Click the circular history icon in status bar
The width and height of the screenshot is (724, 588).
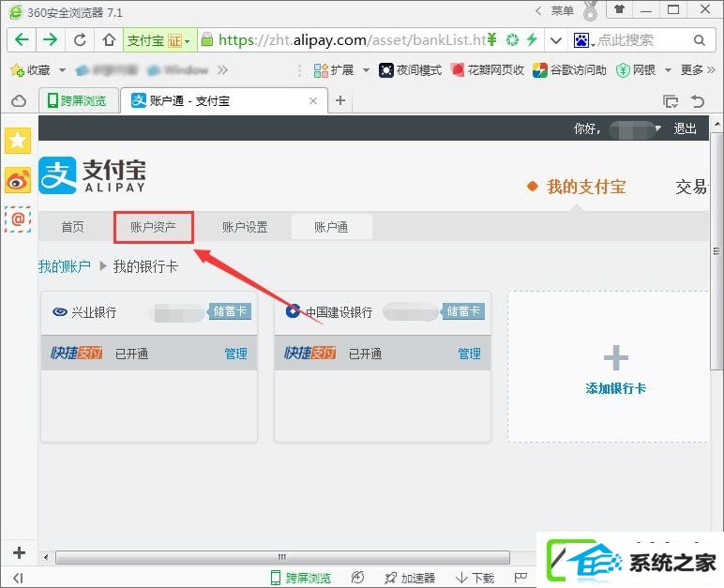pos(357,578)
